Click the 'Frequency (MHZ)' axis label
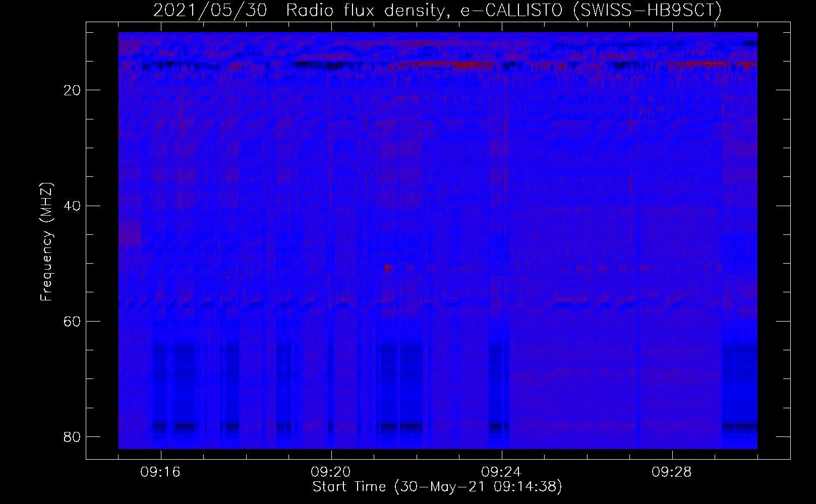Screen dimensions: 816x504 46,242
